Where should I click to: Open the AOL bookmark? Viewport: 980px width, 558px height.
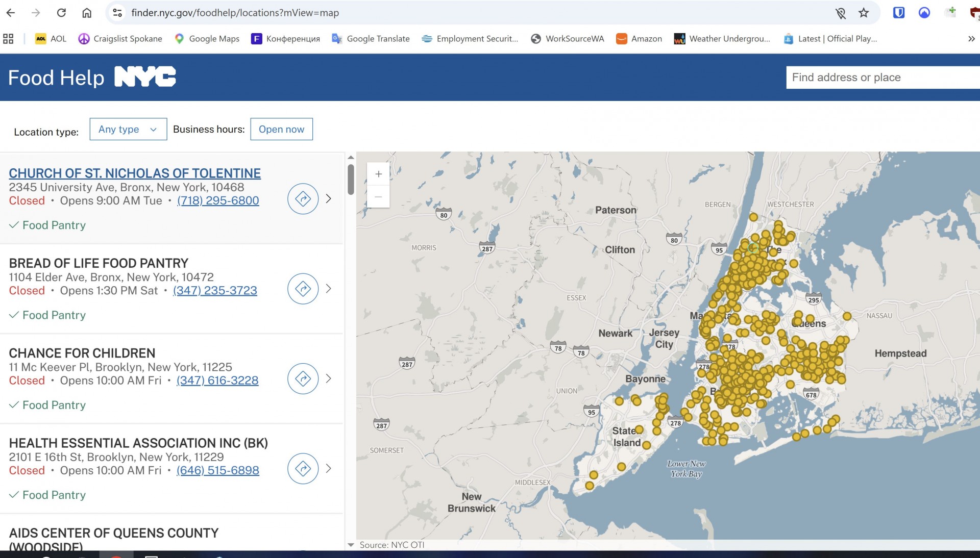(51, 39)
